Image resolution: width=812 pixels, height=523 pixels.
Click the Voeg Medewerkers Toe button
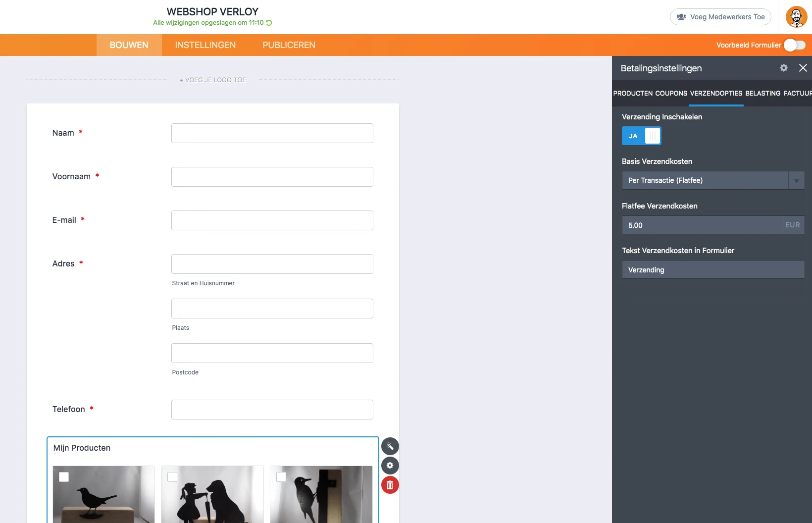tap(720, 16)
